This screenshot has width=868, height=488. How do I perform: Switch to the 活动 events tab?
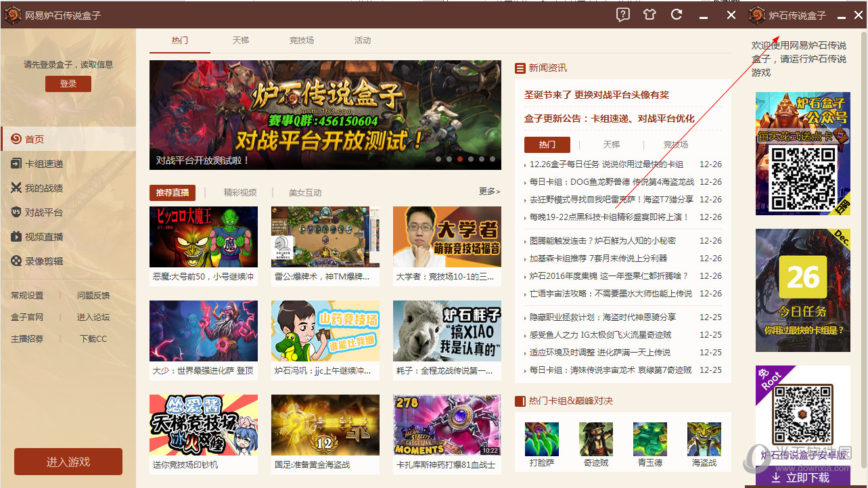362,41
